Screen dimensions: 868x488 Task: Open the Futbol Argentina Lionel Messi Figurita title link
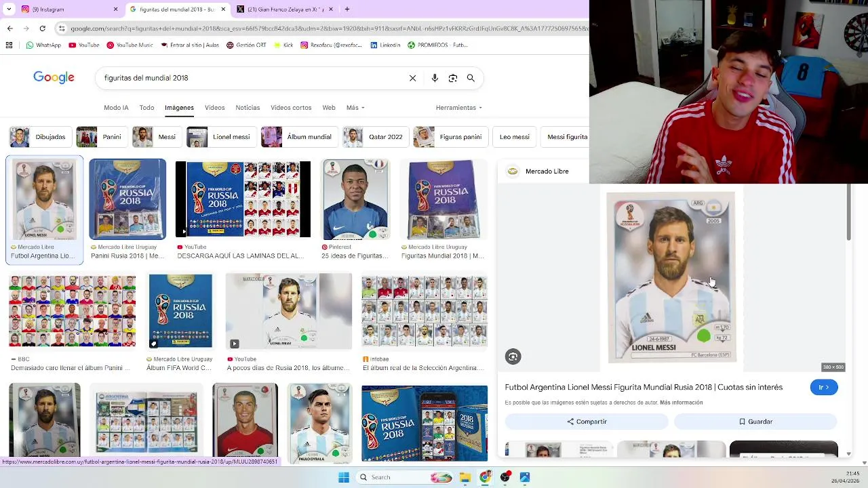pyautogui.click(x=644, y=387)
